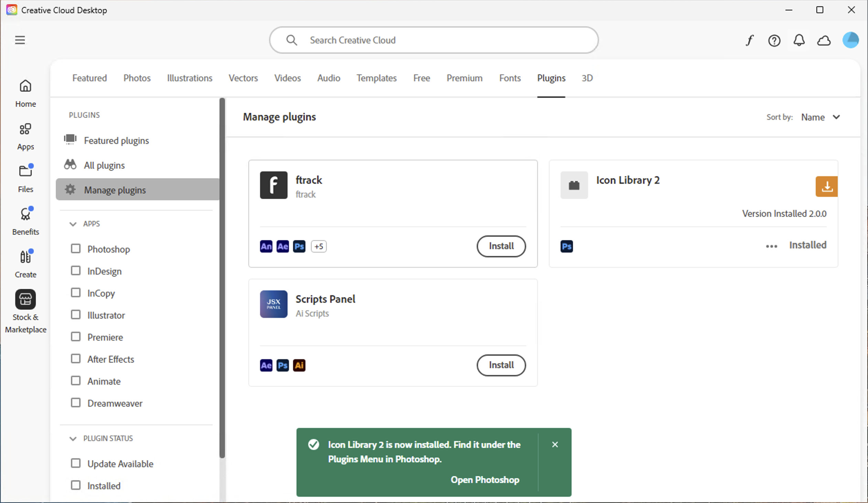Select Manage plugins in the sidebar
This screenshot has width=868, height=503.
coord(138,190)
